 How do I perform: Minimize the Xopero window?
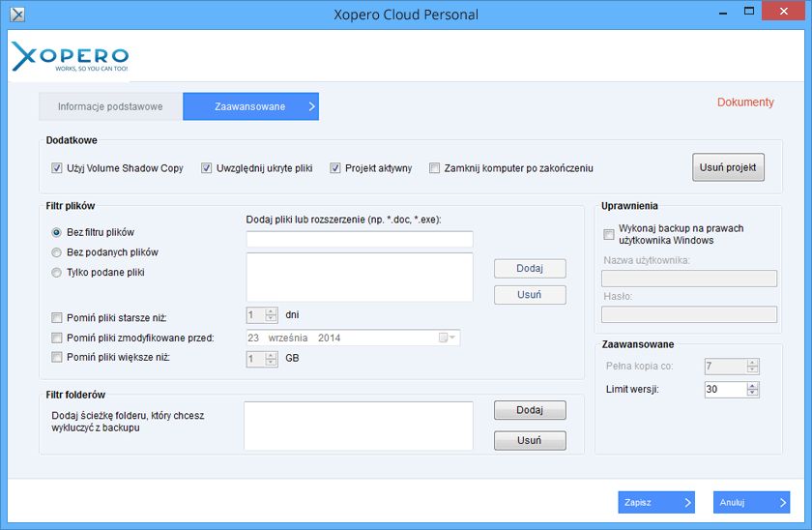(x=723, y=13)
